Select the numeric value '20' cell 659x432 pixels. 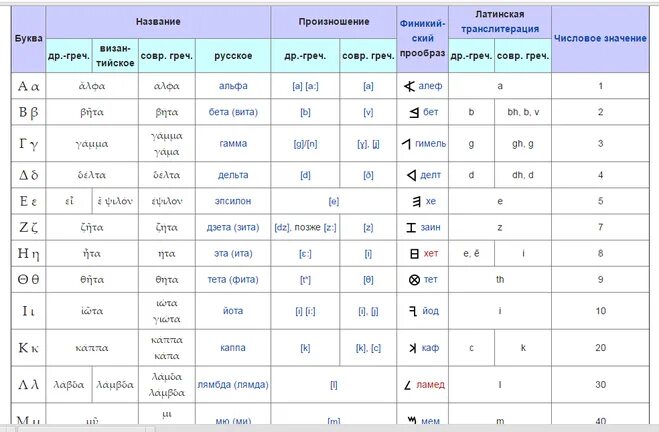600,348
